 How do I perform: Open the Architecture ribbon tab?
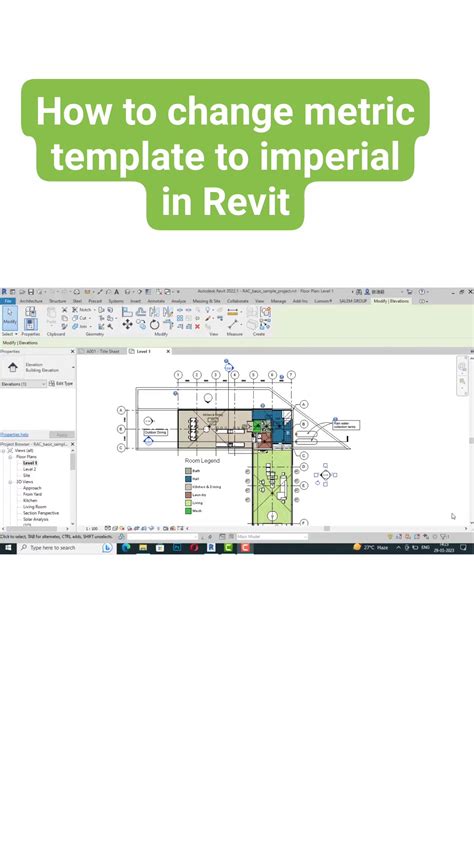tap(31, 301)
